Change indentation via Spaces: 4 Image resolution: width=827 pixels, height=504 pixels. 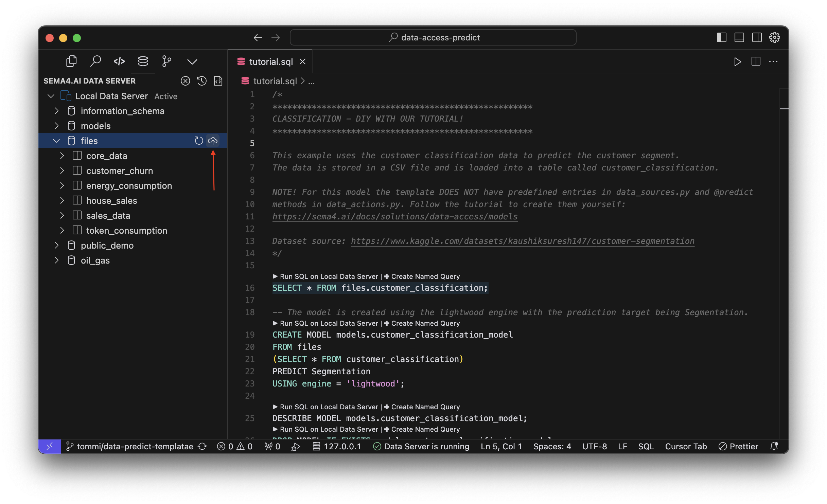[x=552, y=446]
